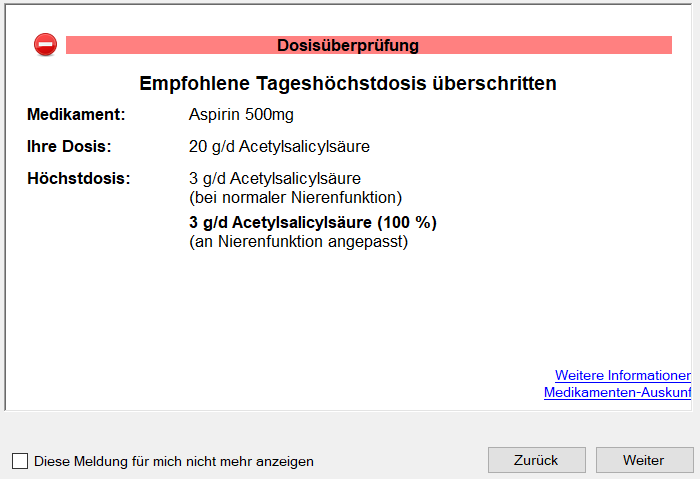Open the Medikamenten-Auskunft link
The height and width of the screenshot is (479, 700).
[x=617, y=393]
